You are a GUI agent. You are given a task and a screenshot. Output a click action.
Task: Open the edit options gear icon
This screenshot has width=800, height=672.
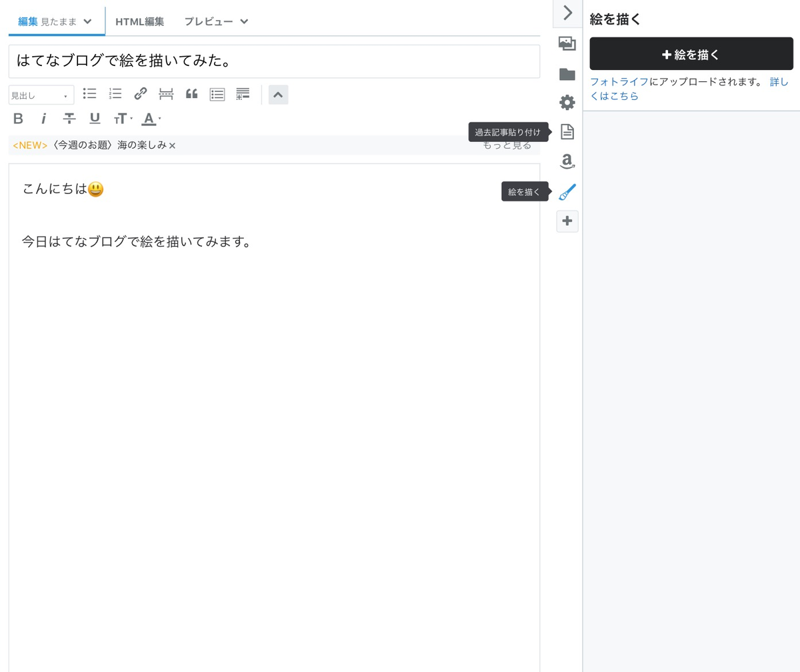point(567,103)
